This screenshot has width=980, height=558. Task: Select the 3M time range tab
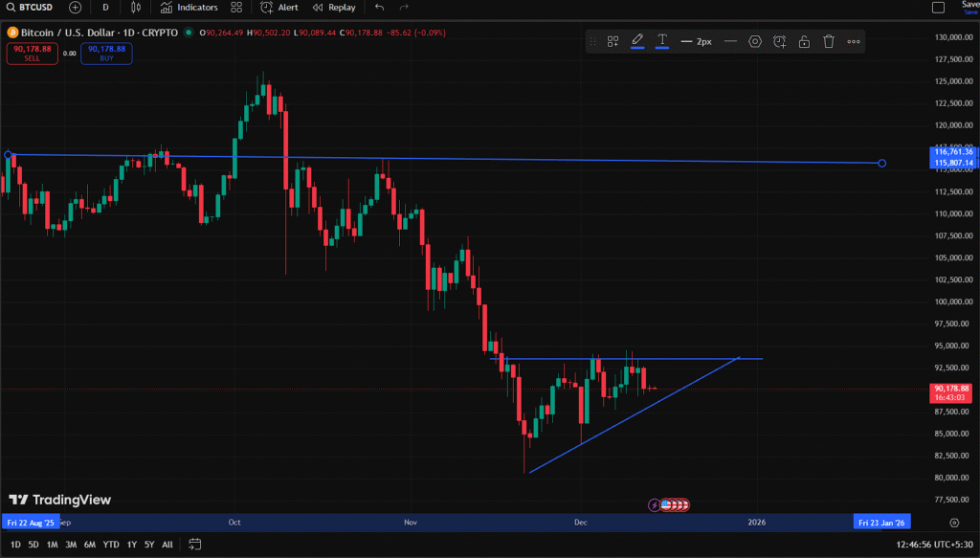coord(71,545)
